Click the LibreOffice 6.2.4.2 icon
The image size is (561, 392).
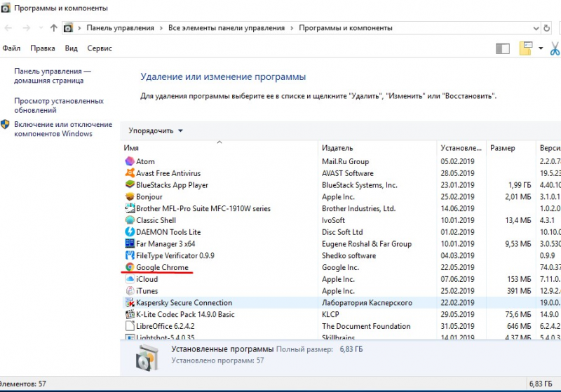click(130, 326)
